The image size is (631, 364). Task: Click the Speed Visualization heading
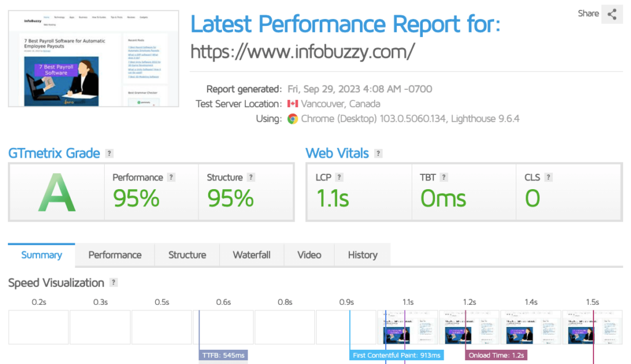tap(56, 283)
